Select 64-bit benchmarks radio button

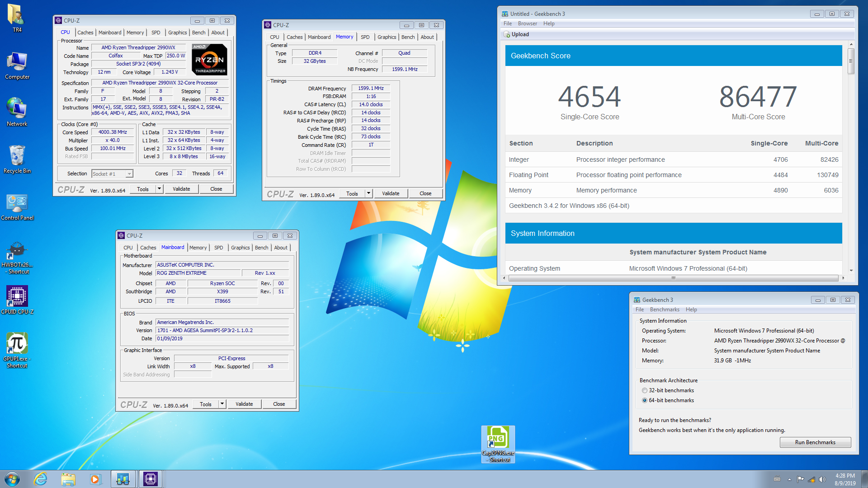point(645,400)
